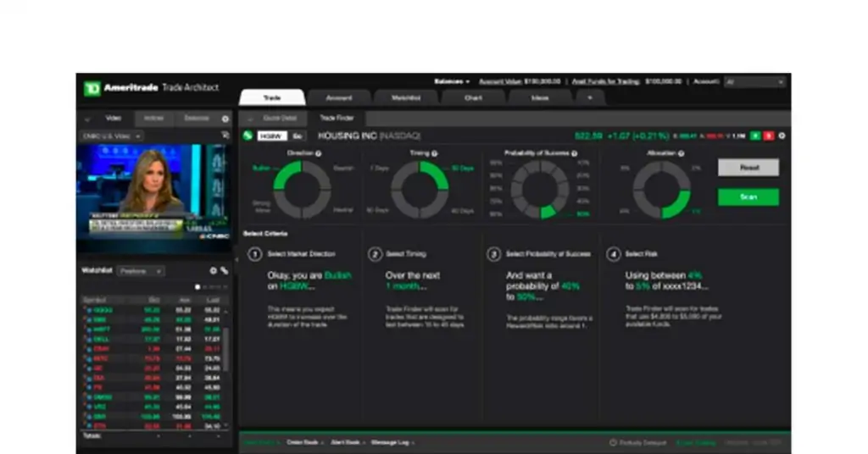The width and height of the screenshot is (868, 454).
Task: Open the Balances dropdown
Action: 452,82
